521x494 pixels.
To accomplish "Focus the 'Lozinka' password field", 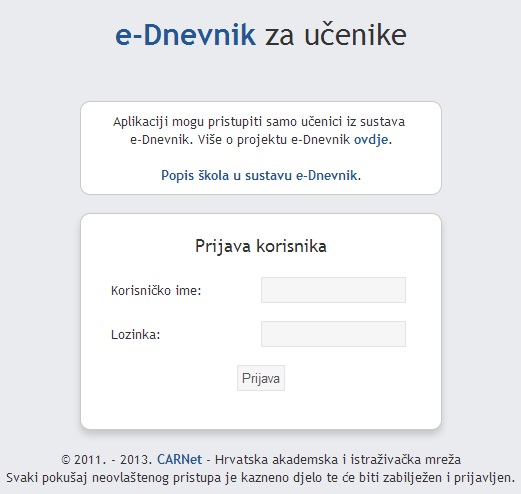I will click(x=333, y=334).
